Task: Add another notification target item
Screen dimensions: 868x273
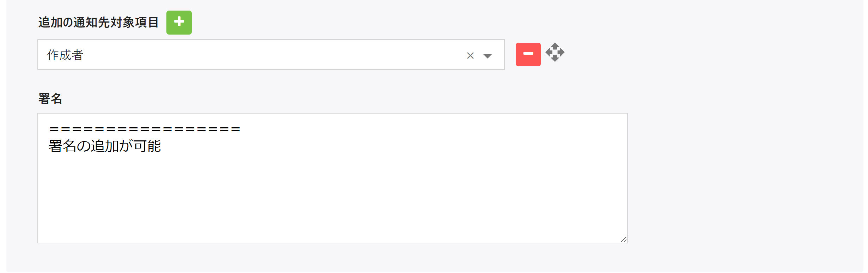Action: (x=179, y=23)
